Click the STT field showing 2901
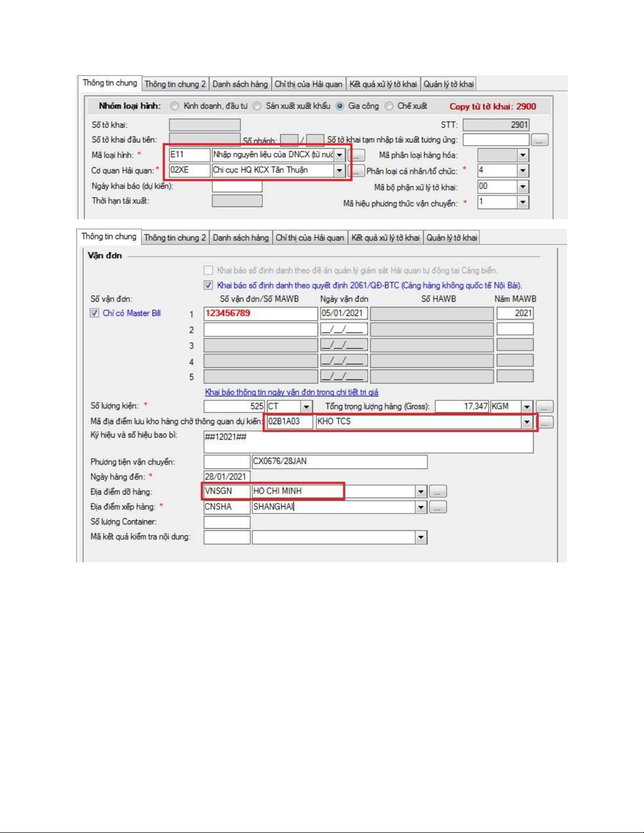Viewport: 644px width, 833px height. pos(496,125)
